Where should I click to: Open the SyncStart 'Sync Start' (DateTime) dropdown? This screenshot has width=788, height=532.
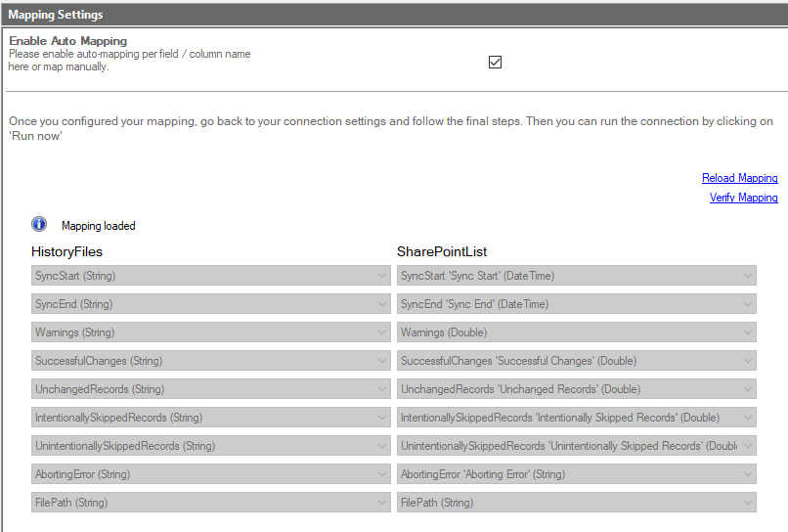pos(577,276)
